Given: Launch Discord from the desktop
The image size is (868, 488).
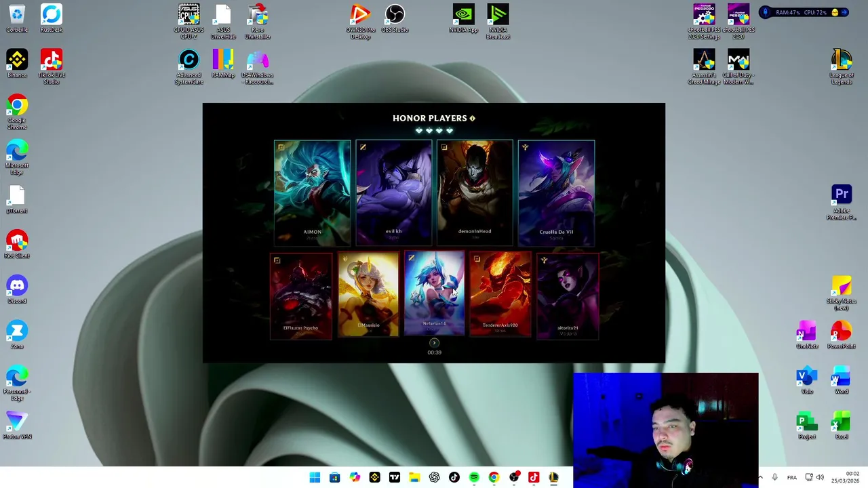Looking at the screenshot, I should click(x=17, y=290).
